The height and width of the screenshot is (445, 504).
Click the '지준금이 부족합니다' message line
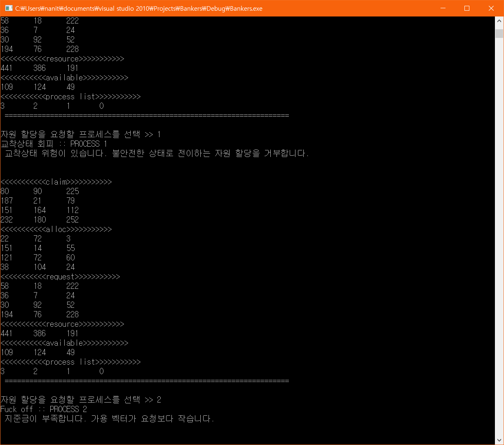tap(109, 419)
